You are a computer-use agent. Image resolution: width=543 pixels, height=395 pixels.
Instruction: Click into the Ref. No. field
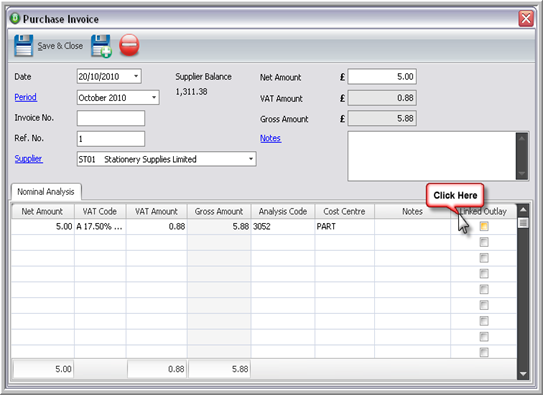(x=111, y=139)
